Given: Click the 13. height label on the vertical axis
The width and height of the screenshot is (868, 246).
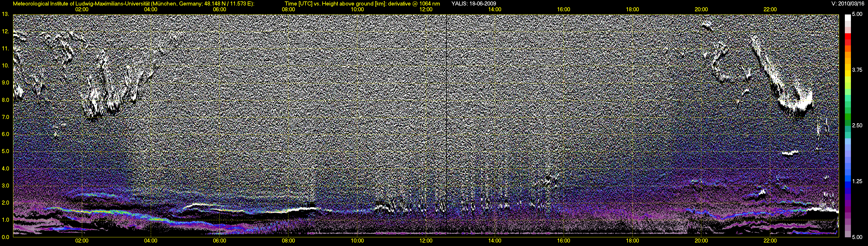Looking at the screenshot, I should (5, 14).
